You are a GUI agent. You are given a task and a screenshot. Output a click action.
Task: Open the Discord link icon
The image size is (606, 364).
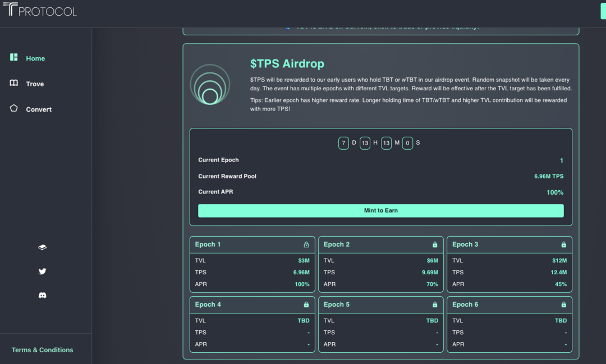[42, 295]
